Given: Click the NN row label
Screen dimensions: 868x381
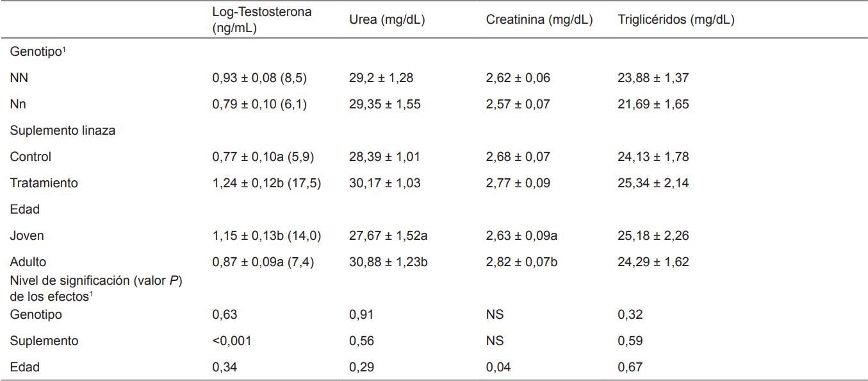Looking at the screenshot, I should pos(19,78).
